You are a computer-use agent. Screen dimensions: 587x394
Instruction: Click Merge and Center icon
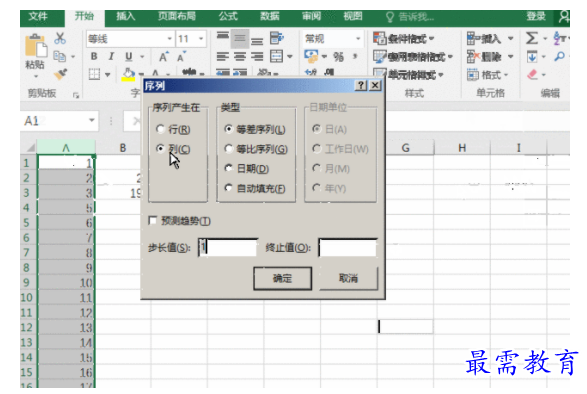tap(277, 57)
